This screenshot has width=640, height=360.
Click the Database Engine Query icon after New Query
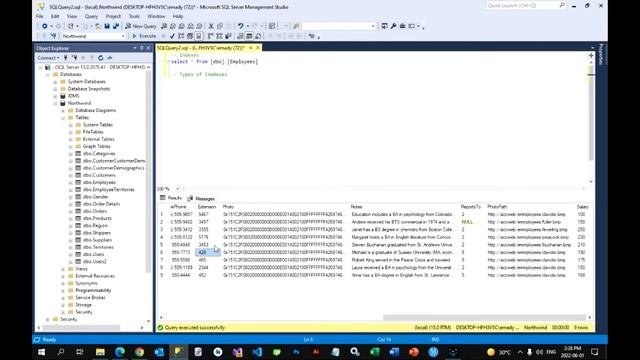tap(164, 26)
